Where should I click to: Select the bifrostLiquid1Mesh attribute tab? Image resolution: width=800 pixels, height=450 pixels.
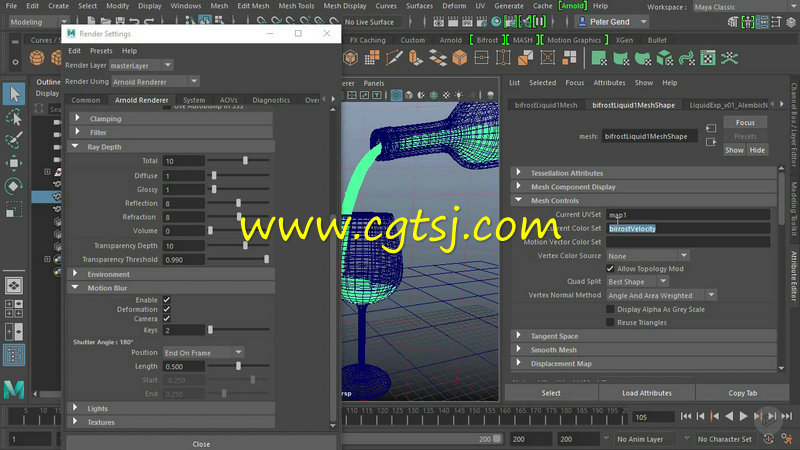click(x=546, y=105)
